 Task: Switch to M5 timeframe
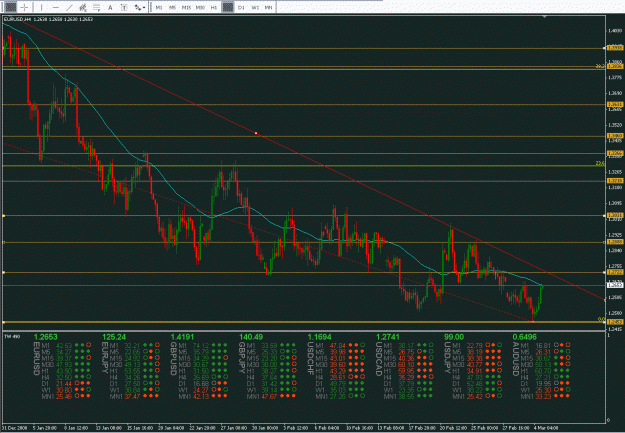click(172, 7)
